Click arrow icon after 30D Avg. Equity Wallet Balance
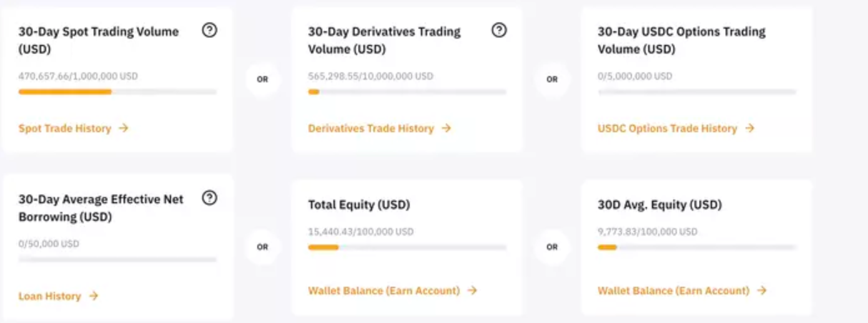 (762, 290)
